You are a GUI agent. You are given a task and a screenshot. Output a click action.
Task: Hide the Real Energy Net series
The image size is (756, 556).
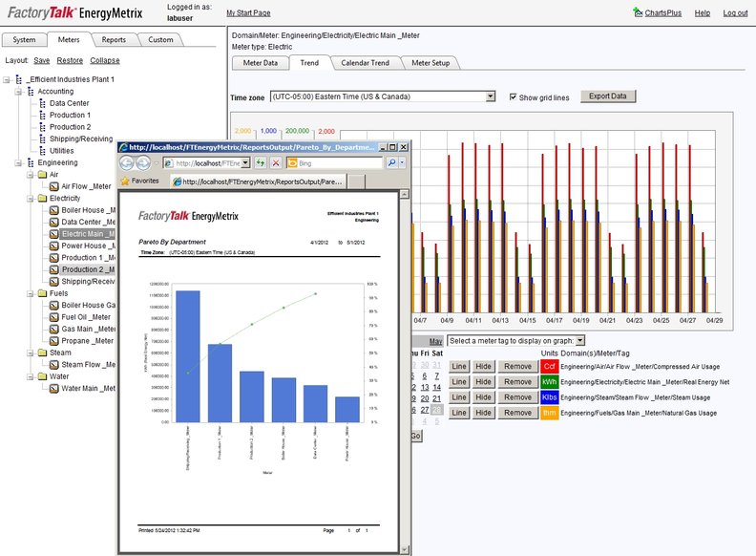(483, 382)
